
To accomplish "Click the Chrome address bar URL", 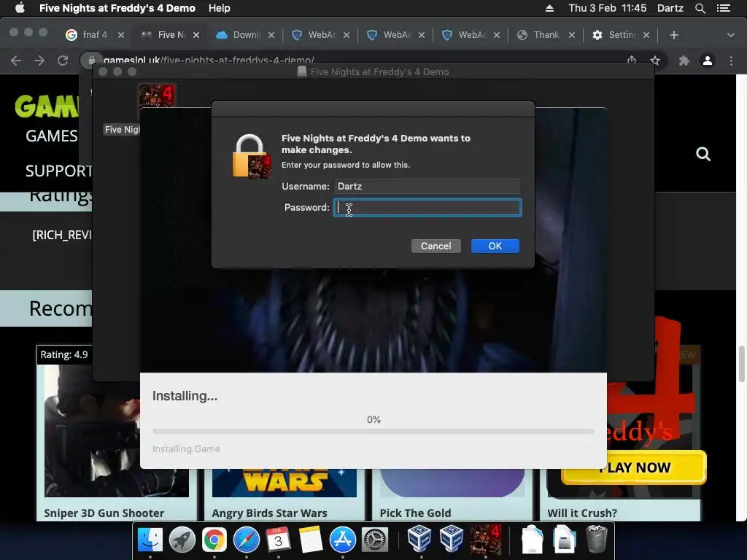I will coord(209,60).
